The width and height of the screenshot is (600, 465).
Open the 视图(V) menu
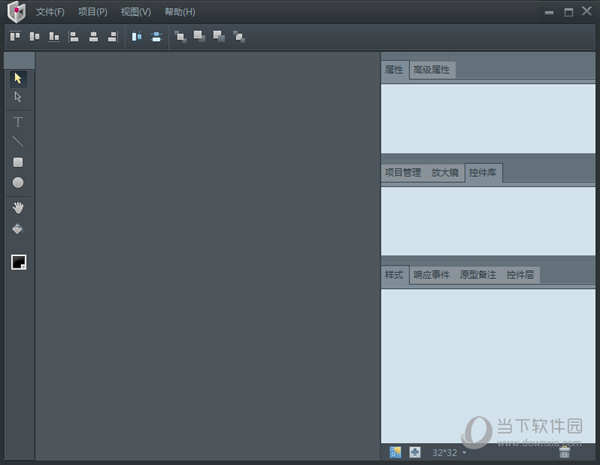click(136, 12)
